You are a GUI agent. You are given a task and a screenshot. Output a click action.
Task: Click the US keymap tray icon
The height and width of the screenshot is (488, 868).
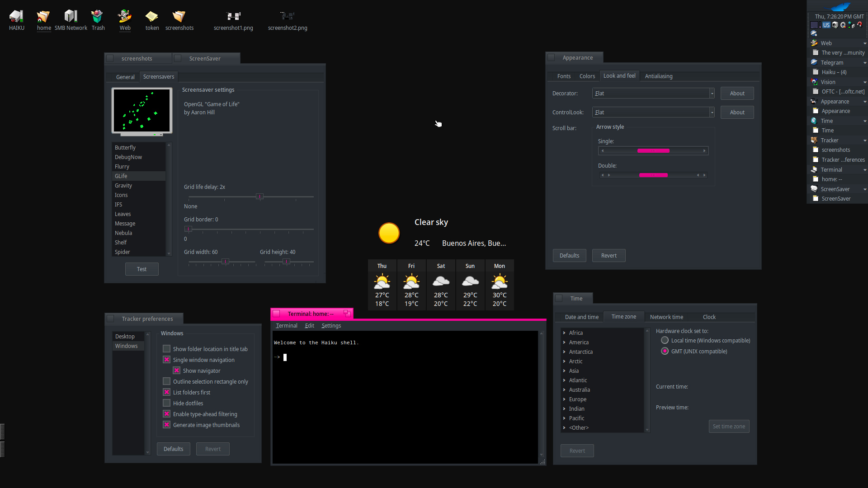coord(826,25)
